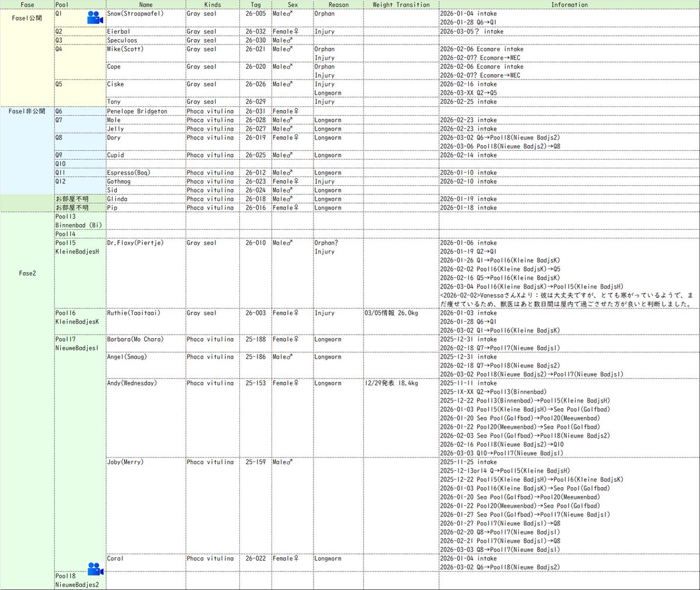Click the empty pool cell 'Q10'
Screen dimensions: 700x590
point(80,164)
